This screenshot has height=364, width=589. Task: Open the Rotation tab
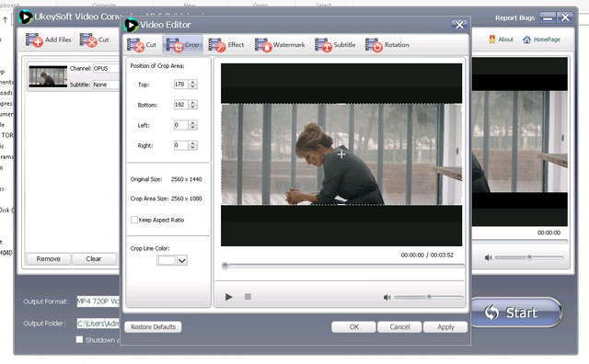pos(387,45)
